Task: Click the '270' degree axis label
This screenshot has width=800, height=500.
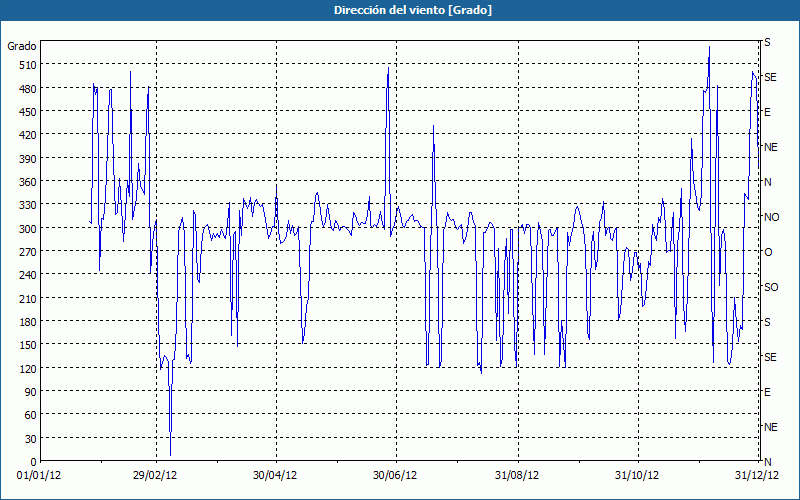Action: 28,252
